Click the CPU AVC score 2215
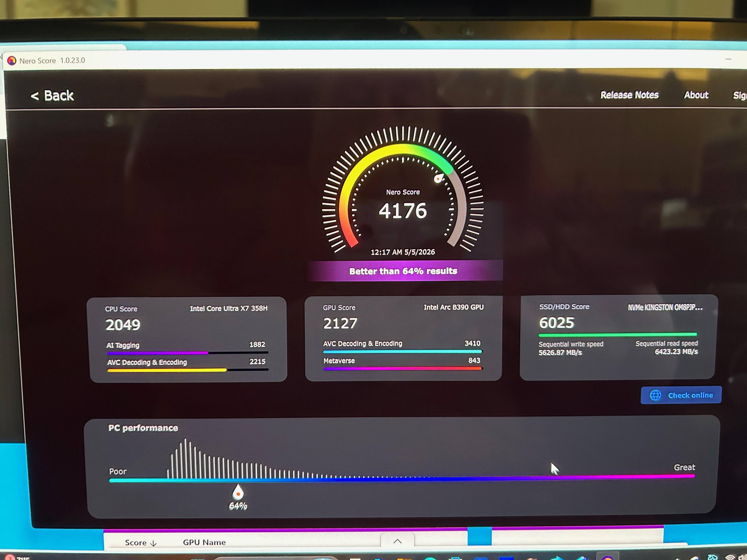 pyautogui.click(x=257, y=361)
